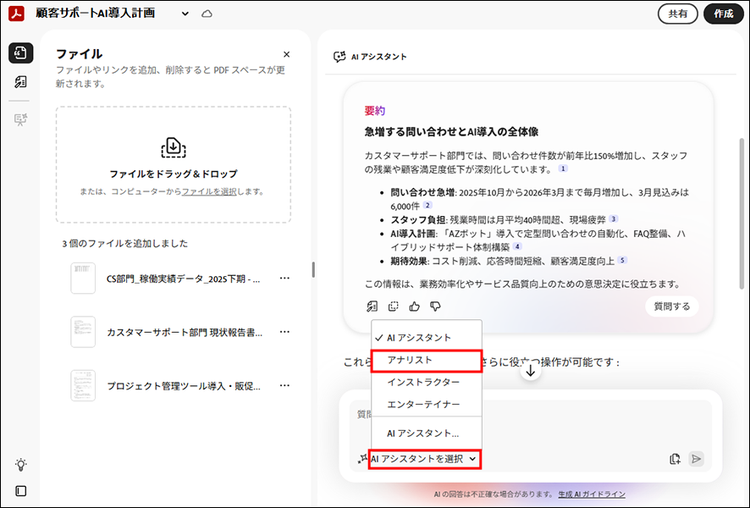The width and height of the screenshot is (750, 508).
Task: Click the 作成 create button
Action: point(723,14)
